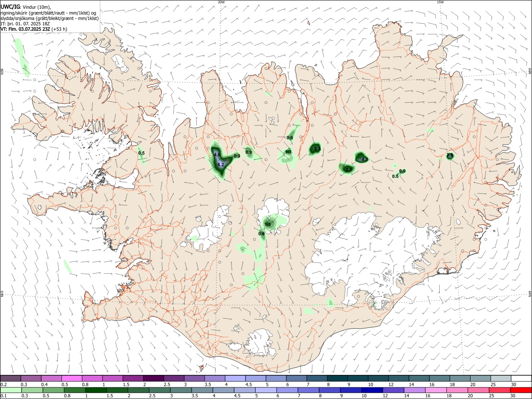The image size is (532, 399).
Task: Click the 'Vindur (10m)' heading text
Action: tap(36, 7)
